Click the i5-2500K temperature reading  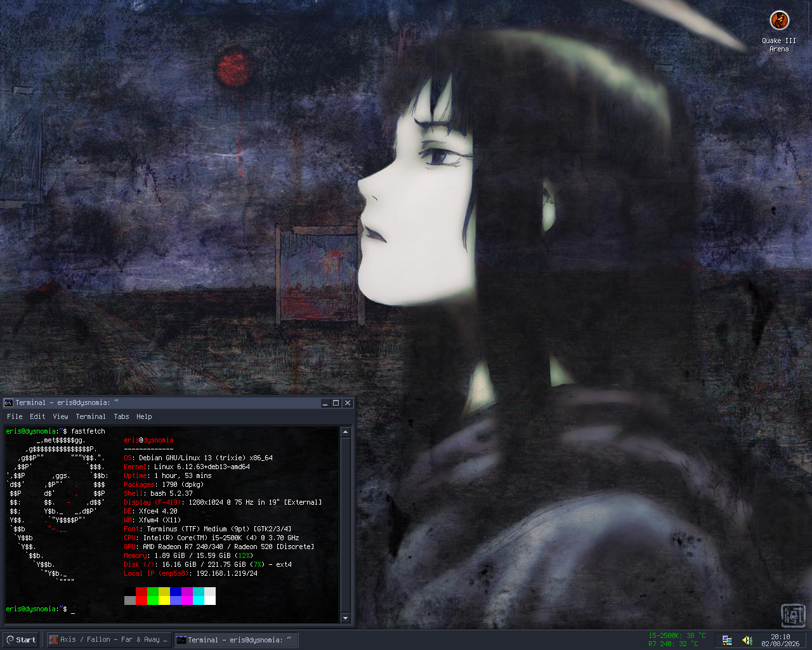pos(677,635)
